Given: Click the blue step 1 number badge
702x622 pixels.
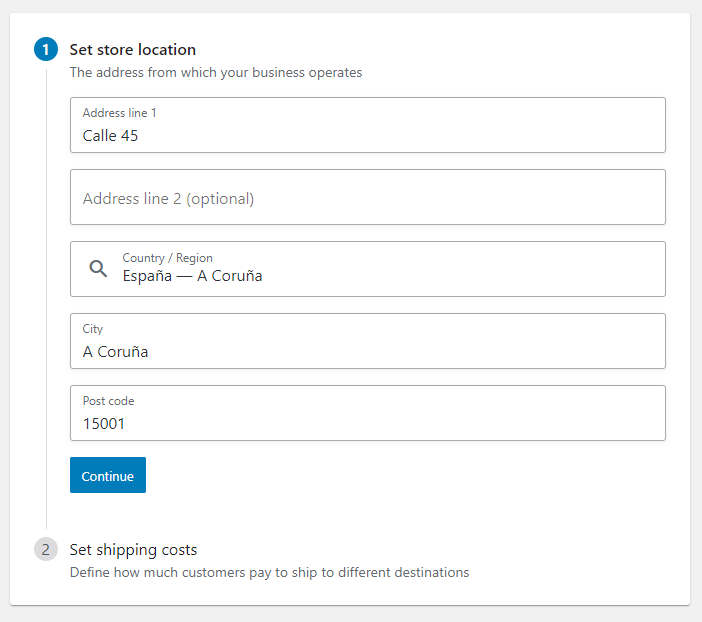Looking at the screenshot, I should click(x=46, y=49).
